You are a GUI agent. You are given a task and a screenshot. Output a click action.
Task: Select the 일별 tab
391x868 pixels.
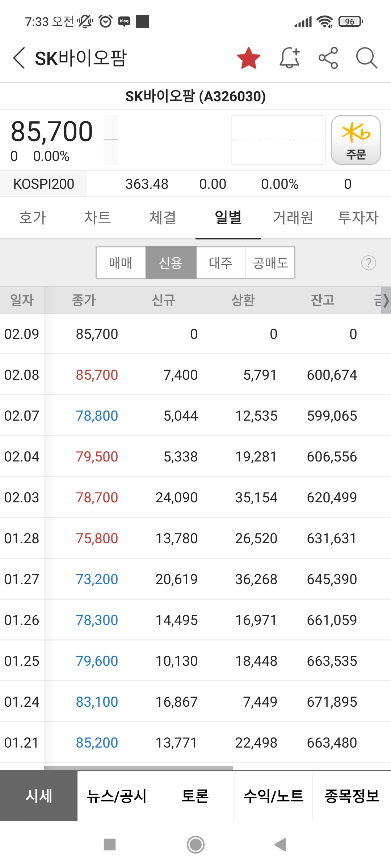[228, 218]
